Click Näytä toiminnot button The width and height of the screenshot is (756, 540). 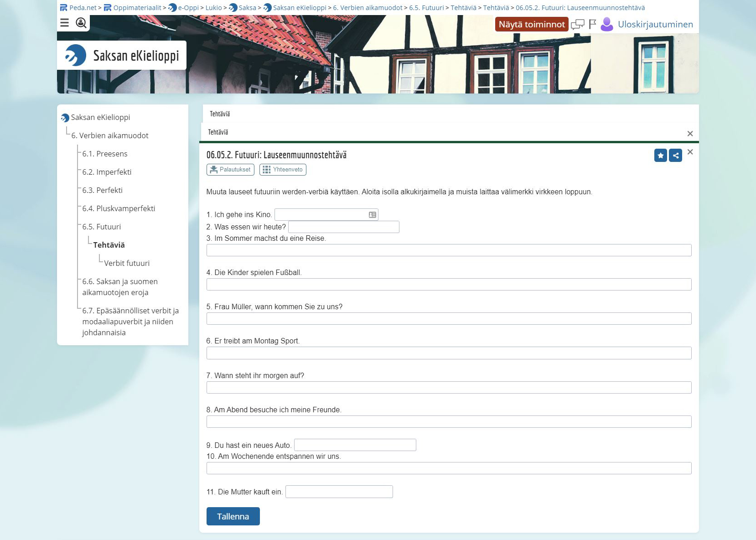click(x=531, y=25)
